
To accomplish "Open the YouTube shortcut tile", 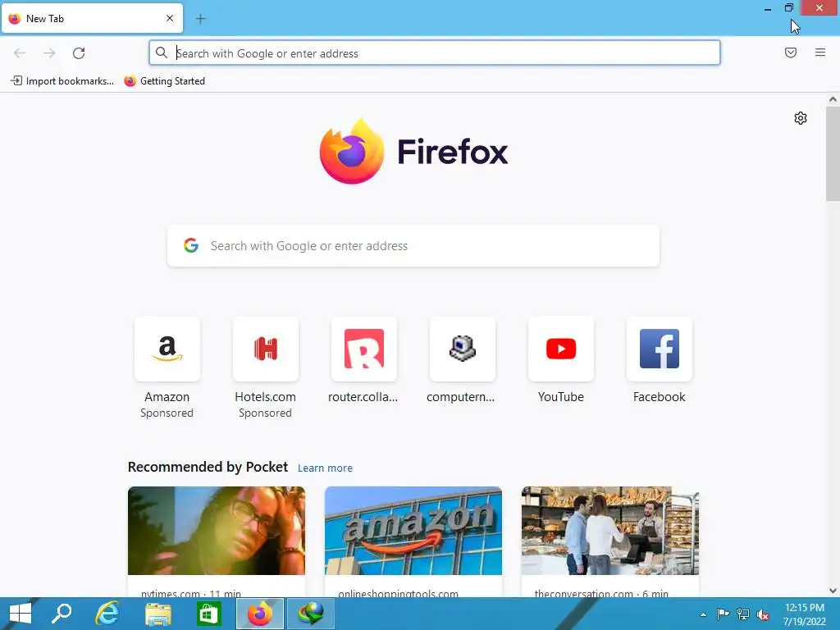I will point(561,349).
